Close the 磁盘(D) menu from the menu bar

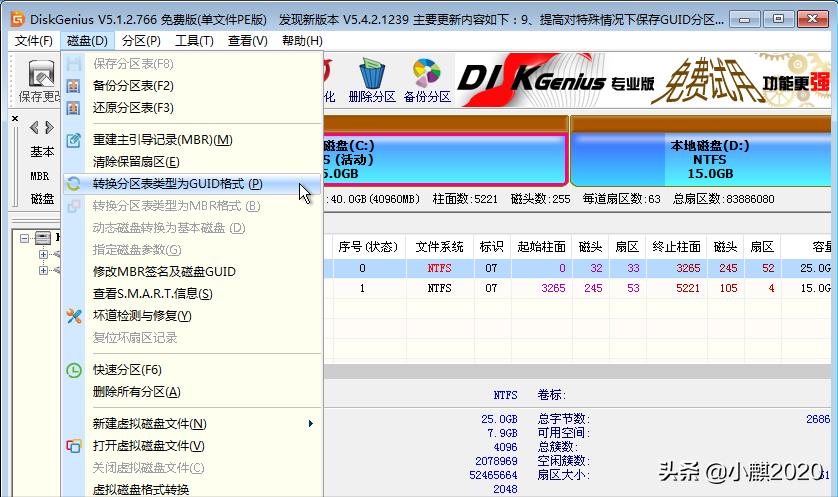87,41
